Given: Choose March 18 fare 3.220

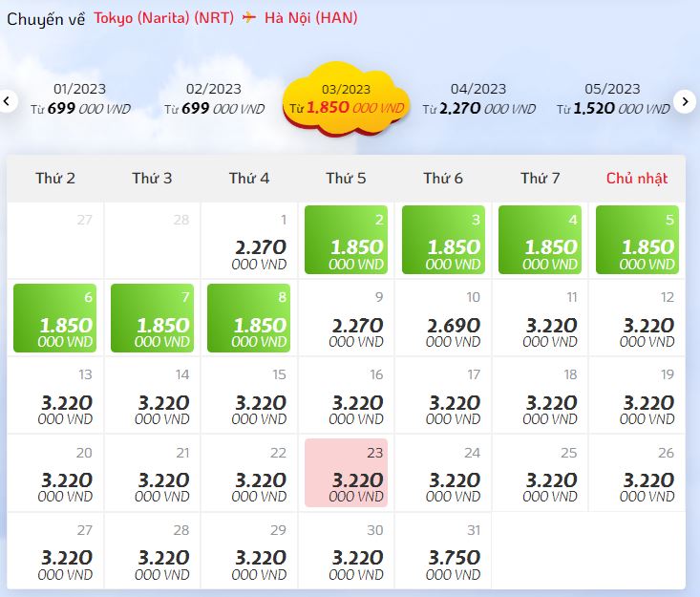Looking at the screenshot, I should 541,395.
